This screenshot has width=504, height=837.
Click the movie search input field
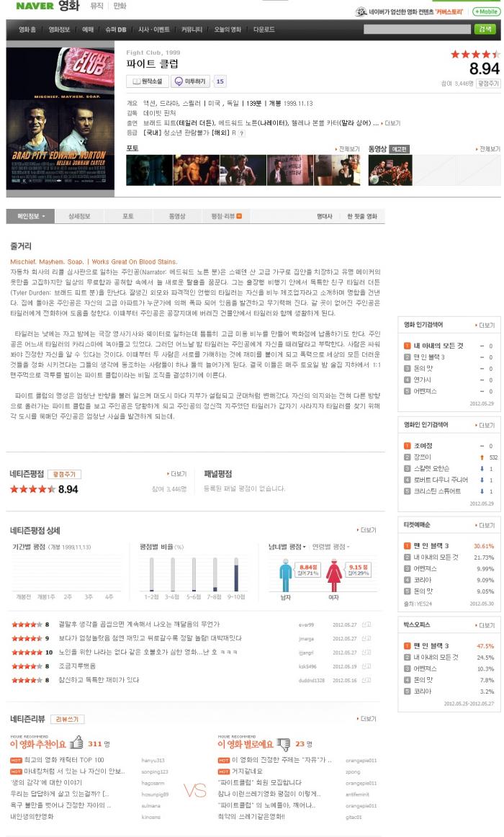(x=417, y=30)
